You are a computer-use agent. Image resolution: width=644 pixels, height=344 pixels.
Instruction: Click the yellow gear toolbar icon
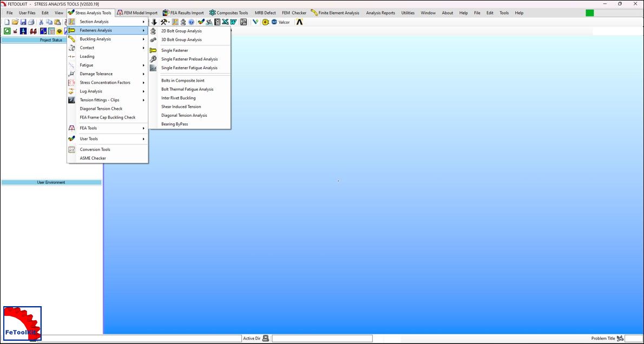pos(266,22)
